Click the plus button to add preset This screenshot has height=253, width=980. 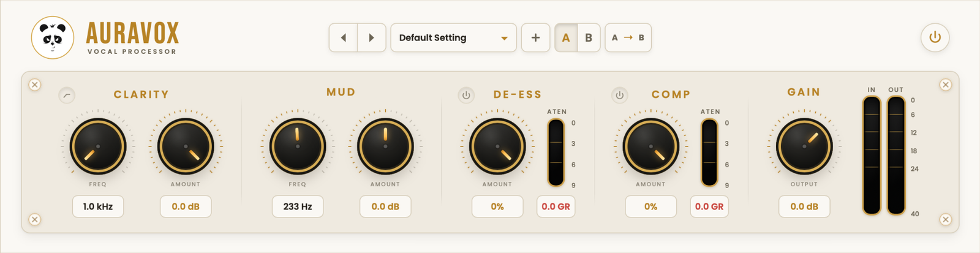[x=535, y=37]
